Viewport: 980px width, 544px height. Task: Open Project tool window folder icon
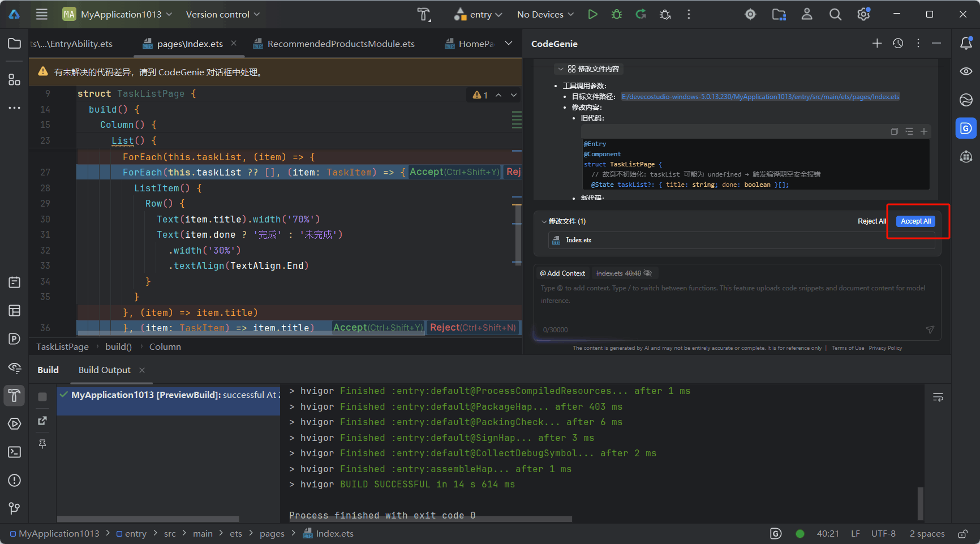(15, 44)
